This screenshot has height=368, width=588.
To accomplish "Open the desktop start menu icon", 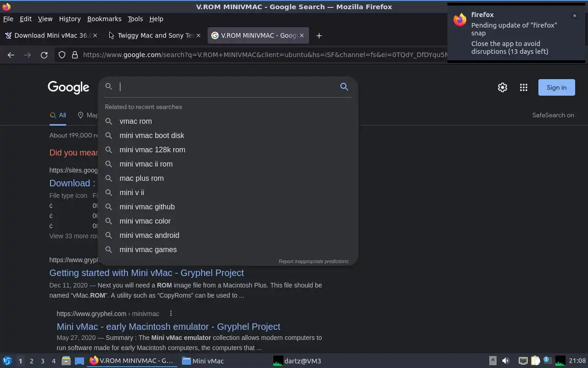I will pyautogui.click(x=7, y=361).
